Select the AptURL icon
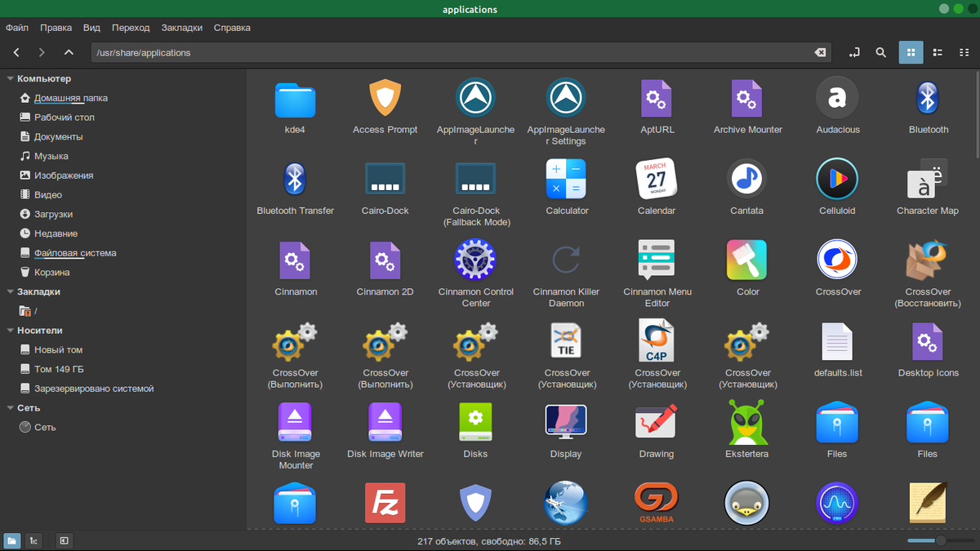The width and height of the screenshot is (980, 551). click(x=657, y=99)
